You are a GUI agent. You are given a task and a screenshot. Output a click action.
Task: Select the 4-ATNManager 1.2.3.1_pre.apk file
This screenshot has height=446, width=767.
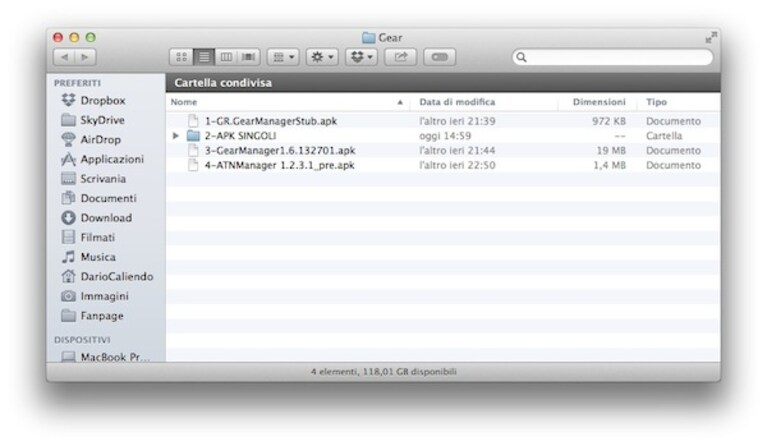279,165
